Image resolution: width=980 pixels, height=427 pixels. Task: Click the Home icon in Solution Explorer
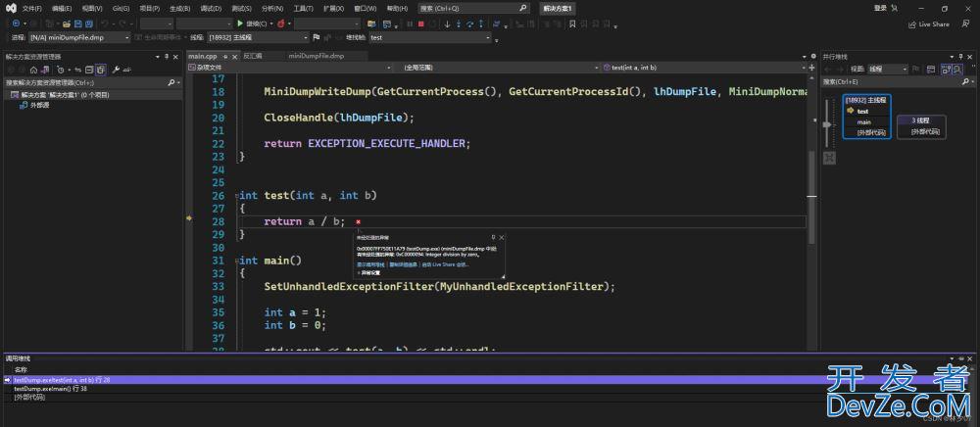[33, 70]
